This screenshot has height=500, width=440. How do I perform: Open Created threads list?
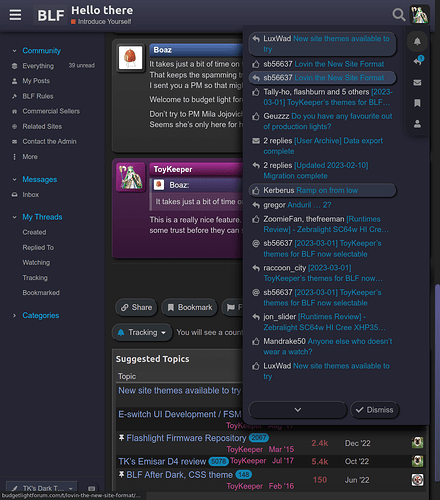pos(34,232)
